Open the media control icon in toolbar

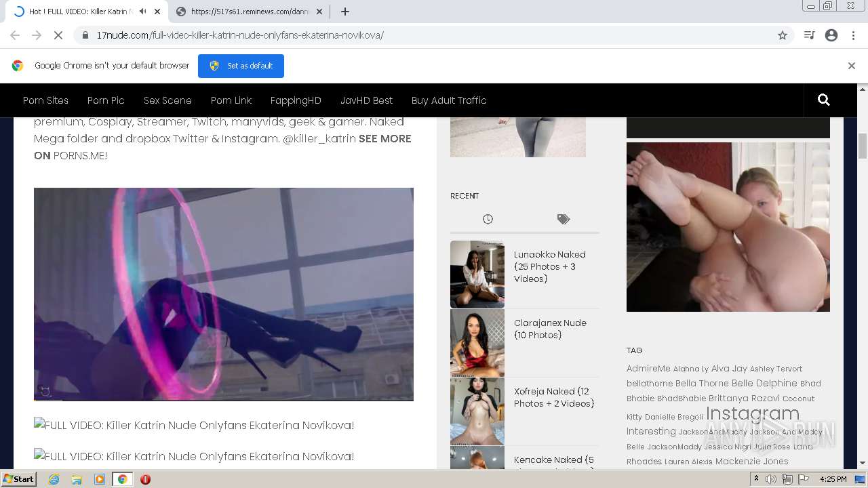click(x=809, y=35)
